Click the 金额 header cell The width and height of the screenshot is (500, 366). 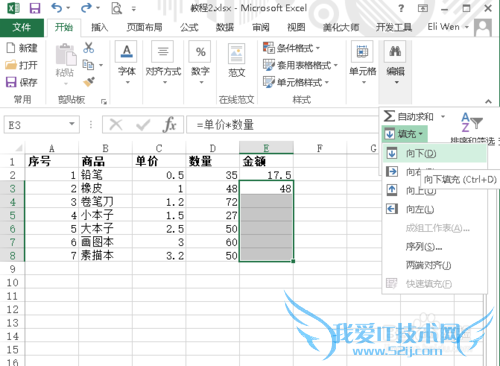tap(266, 162)
